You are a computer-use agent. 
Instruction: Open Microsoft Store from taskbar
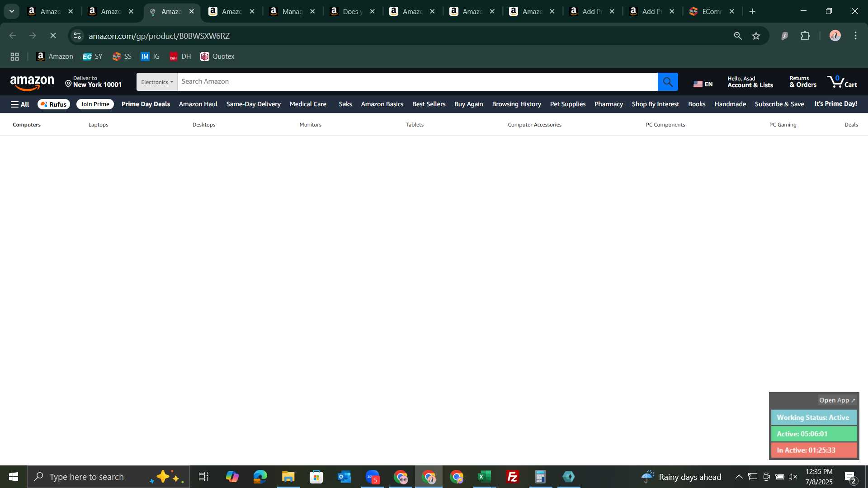(x=316, y=477)
